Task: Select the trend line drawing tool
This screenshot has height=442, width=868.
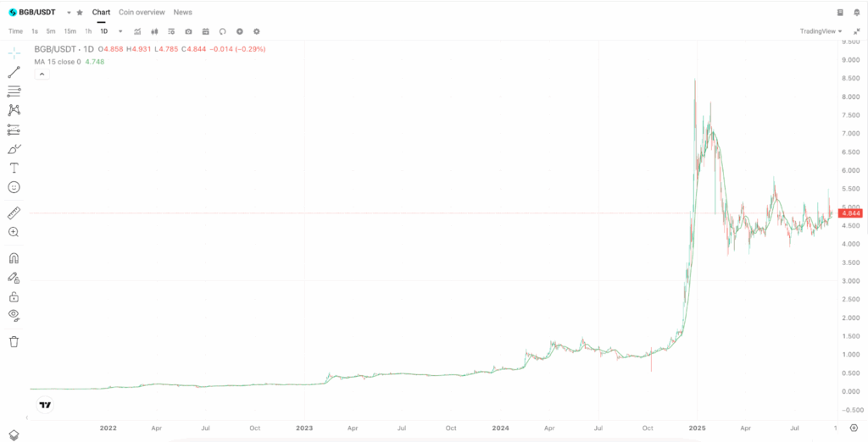Action: click(x=14, y=72)
